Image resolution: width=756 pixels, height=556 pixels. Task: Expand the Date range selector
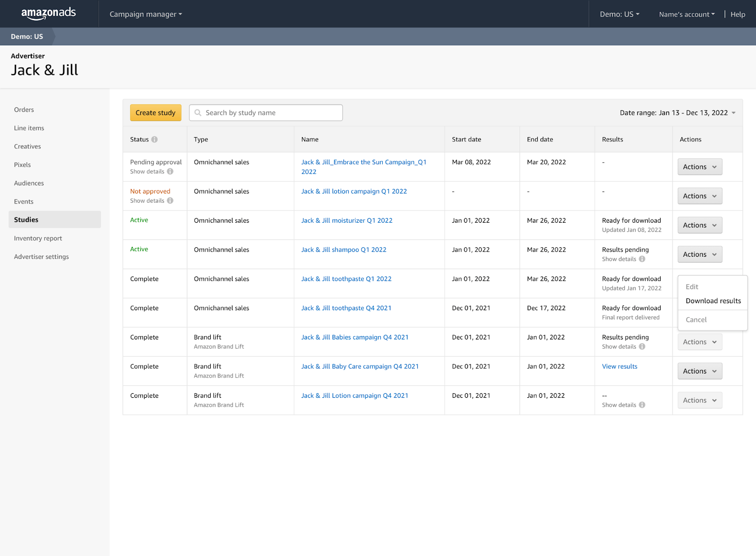[x=678, y=113]
